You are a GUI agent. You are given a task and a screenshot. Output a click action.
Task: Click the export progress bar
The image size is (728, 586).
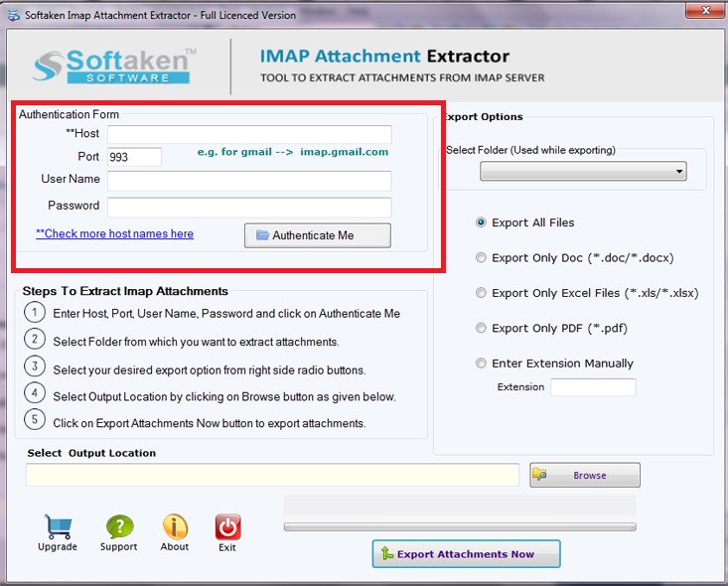pos(460,527)
